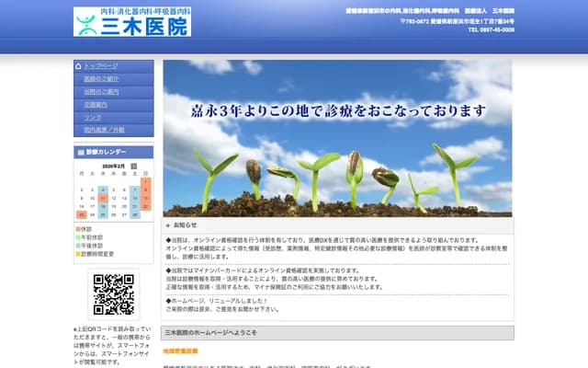Open the 院内風景／外観 menu item
The width and height of the screenshot is (588, 368).
pyautogui.click(x=104, y=130)
